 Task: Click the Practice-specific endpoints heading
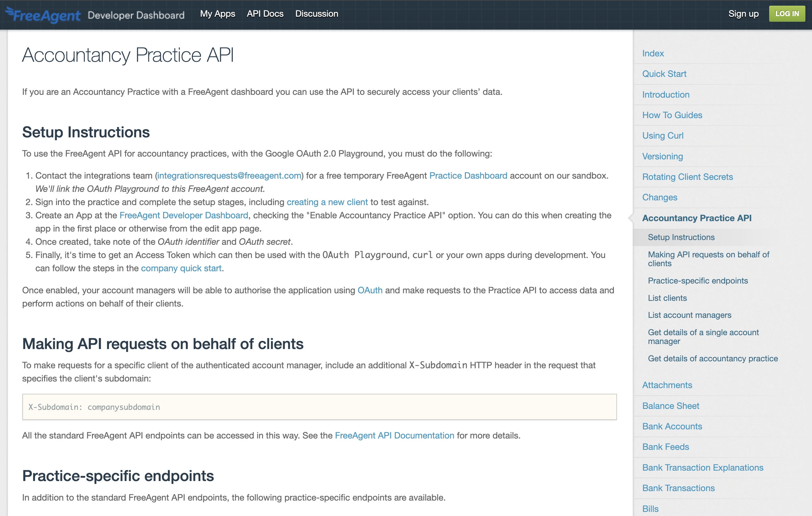118,476
